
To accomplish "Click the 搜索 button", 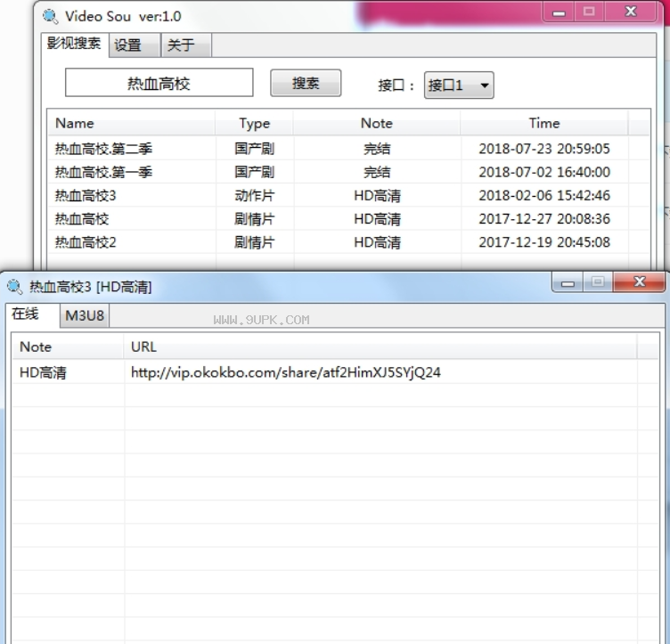I will (306, 83).
